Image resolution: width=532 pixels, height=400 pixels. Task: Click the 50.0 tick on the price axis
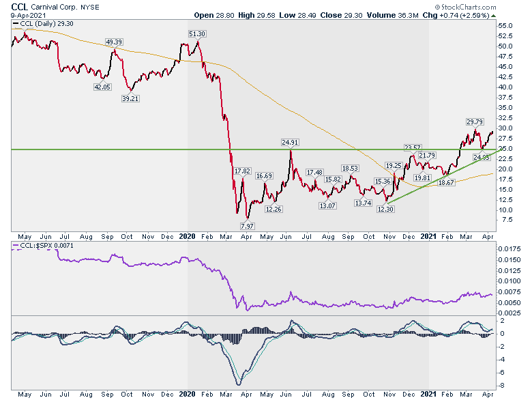point(505,46)
